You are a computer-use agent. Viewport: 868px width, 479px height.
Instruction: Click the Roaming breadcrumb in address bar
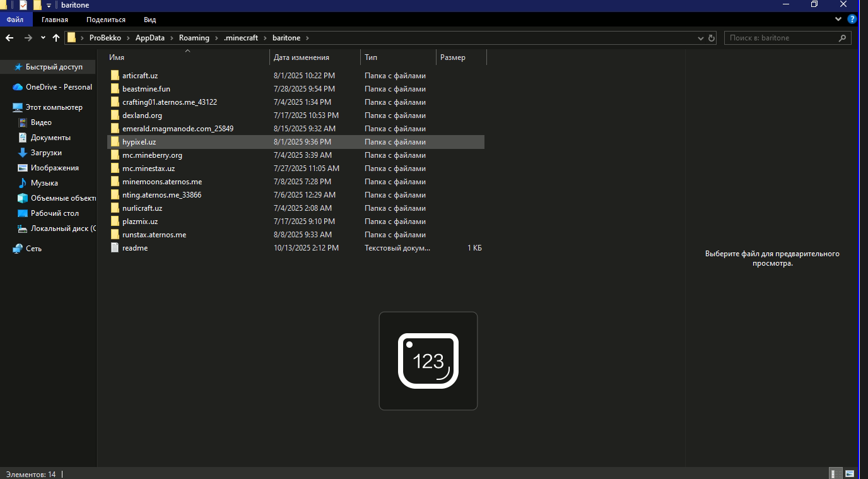pyautogui.click(x=194, y=38)
